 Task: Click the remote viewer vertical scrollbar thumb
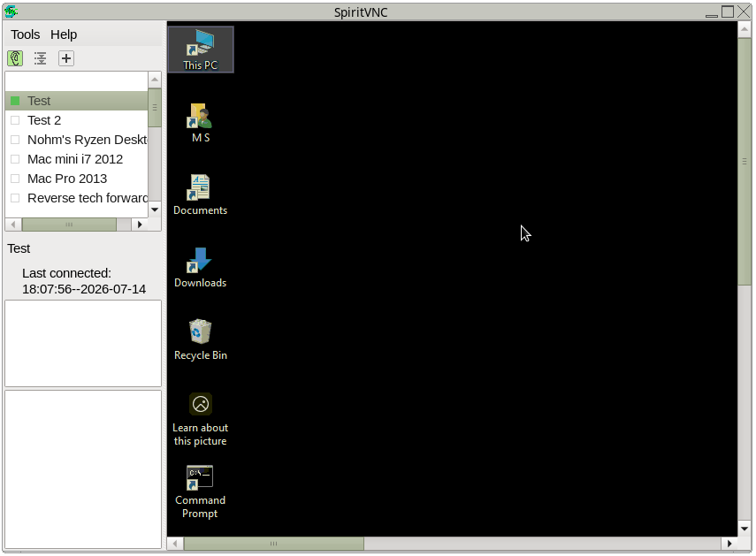(x=745, y=162)
